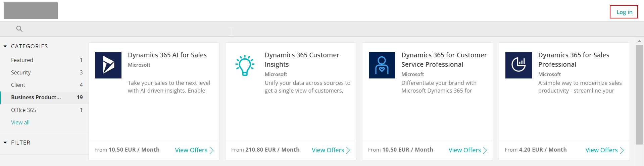Image resolution: width=644 pixels, height=166 pixels.
Task: Select the Client category
Action: 44,85
